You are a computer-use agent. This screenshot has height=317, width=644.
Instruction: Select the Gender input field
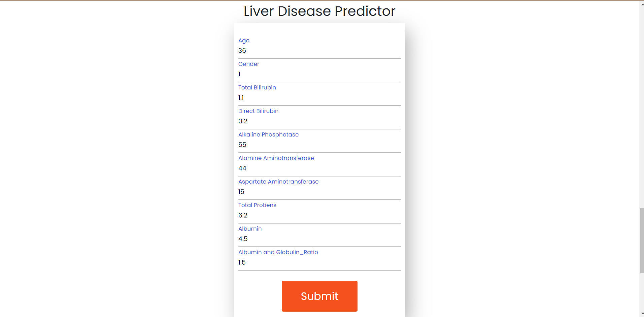319,75
